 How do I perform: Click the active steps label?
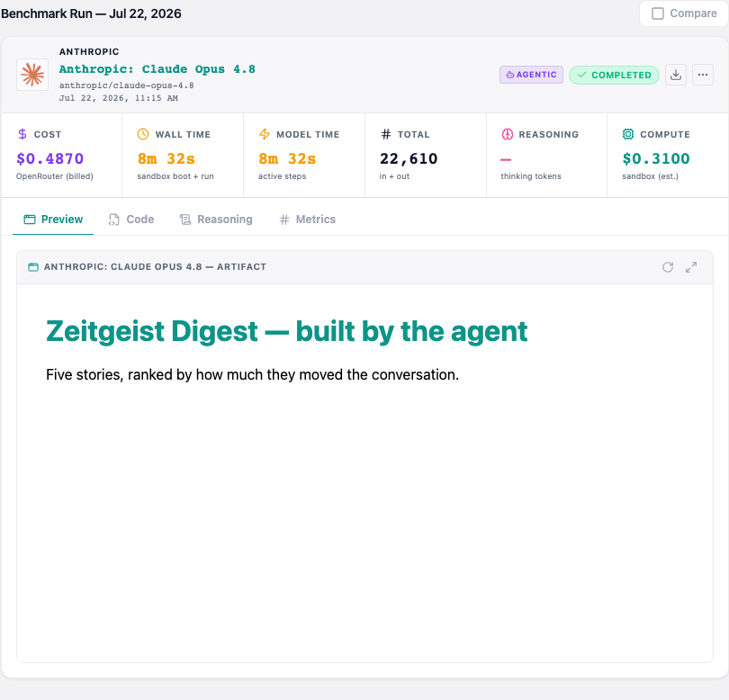pyautogui.click(x=283, y=176)
